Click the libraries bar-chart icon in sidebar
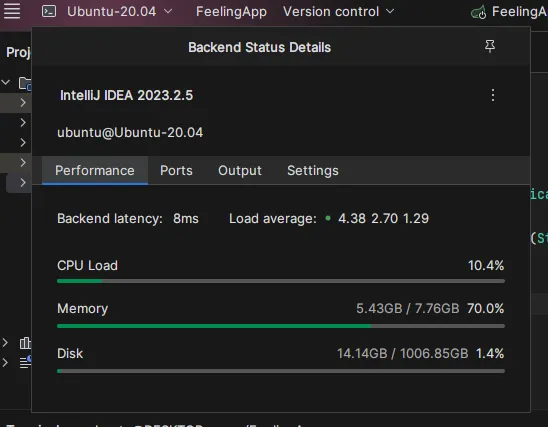 [25, 343]
